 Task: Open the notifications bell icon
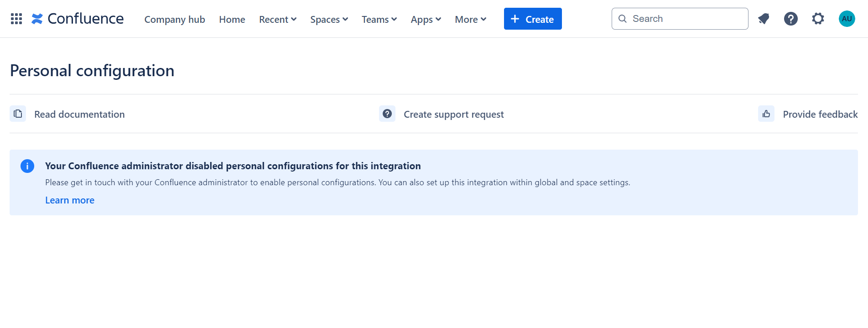[764, 19]
